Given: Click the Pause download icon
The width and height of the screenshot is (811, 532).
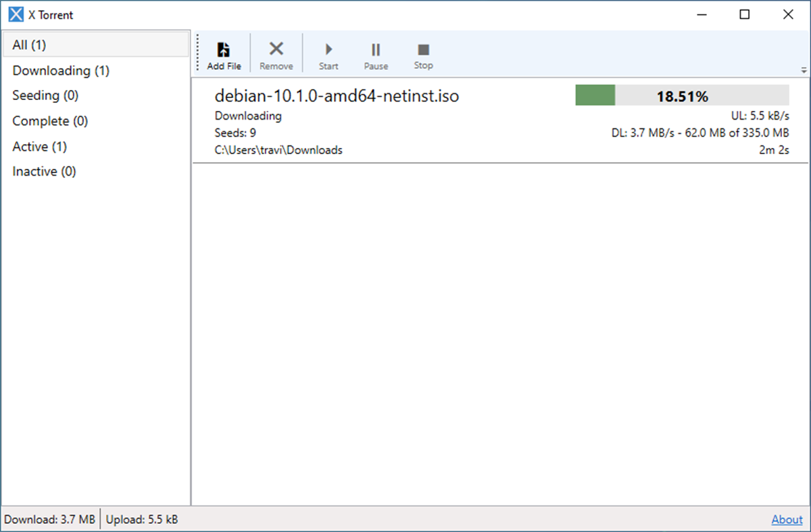Looking at the screenshot, I should click(376, 54).
